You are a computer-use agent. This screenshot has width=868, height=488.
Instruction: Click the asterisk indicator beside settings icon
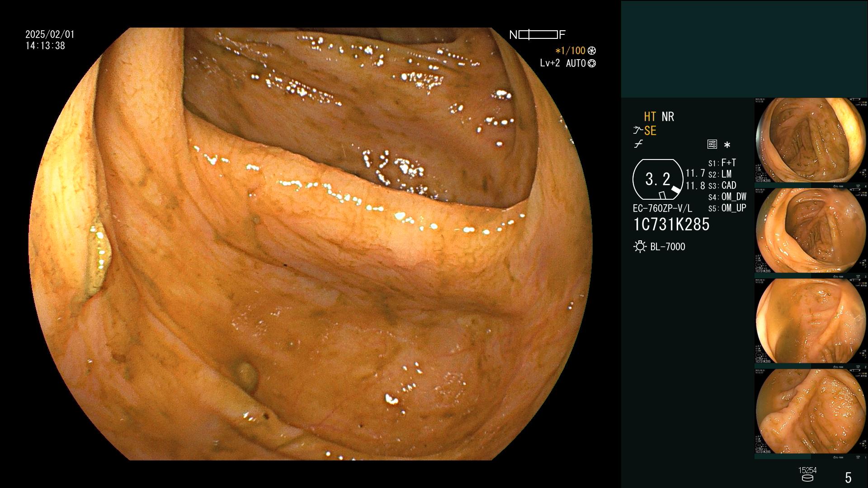(x=727, y=145)
